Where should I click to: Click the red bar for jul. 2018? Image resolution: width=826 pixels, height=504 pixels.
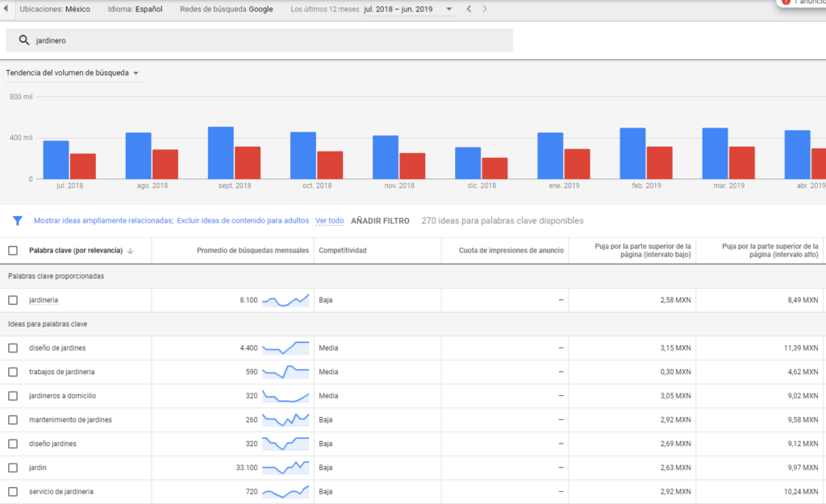83,166
